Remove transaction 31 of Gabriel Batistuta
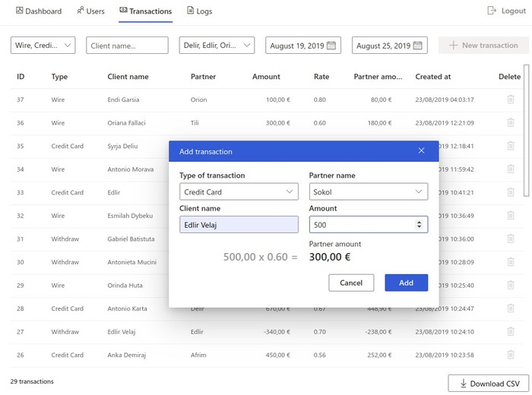532x395 pixels. pyautogui.click(x=511, y=239)
